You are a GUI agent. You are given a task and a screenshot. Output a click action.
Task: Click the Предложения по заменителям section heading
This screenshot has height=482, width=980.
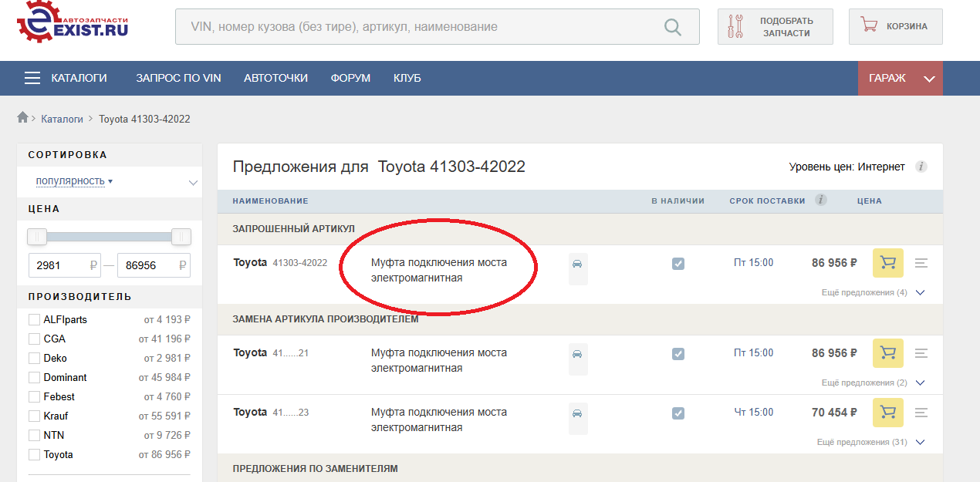pos(315,469)
